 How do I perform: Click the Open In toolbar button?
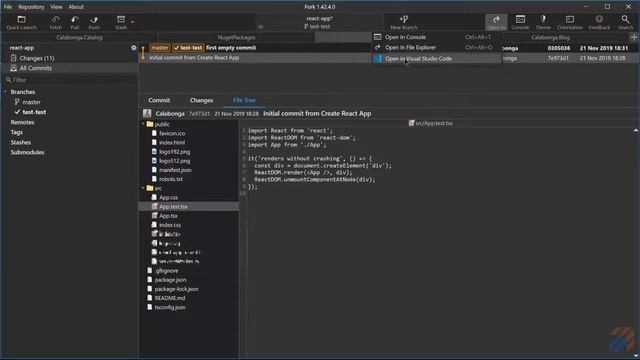pyautogui.click(x=496, y=22)
